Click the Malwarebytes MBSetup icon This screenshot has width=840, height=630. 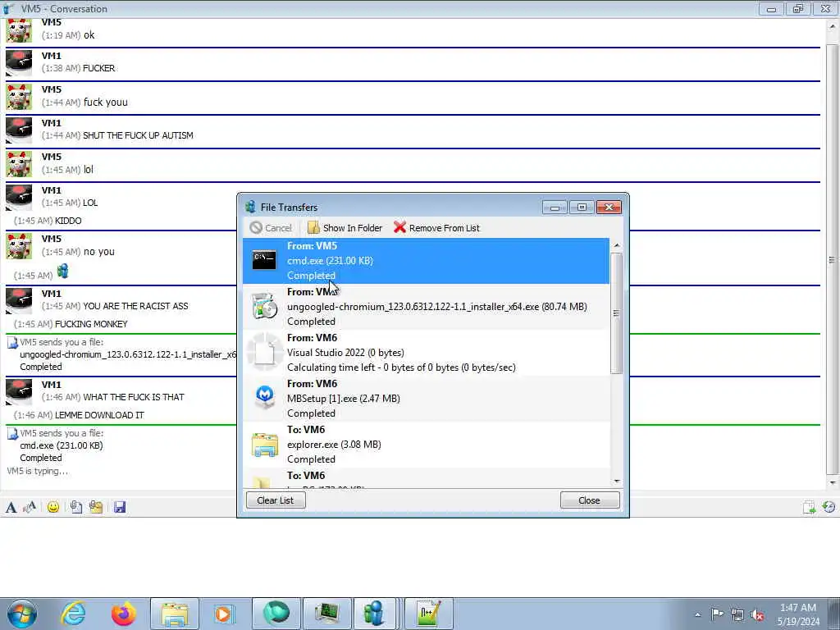tap(265, 397)
